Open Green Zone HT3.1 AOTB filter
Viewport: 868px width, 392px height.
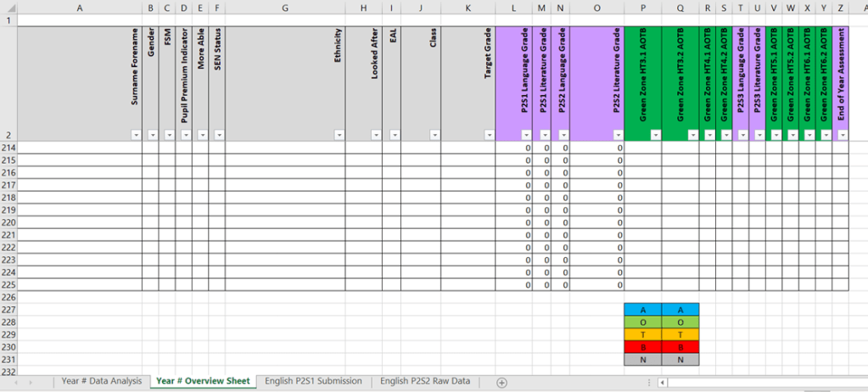655,135
